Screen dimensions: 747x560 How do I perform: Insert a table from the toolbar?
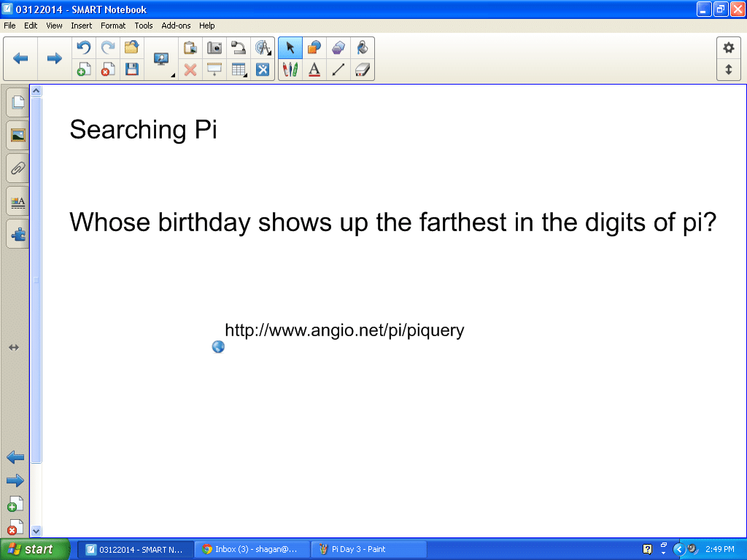(239, 69)
